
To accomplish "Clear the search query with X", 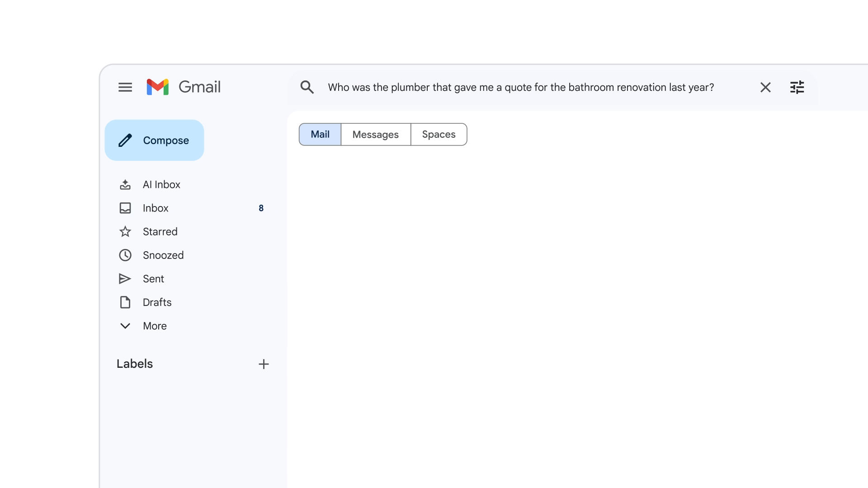I will [765, 87].
